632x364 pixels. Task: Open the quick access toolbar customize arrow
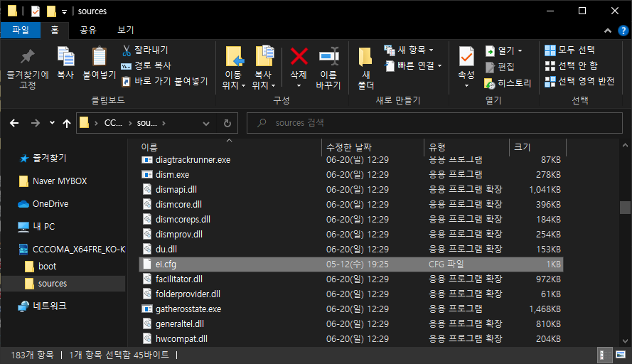tap(64, 12)
